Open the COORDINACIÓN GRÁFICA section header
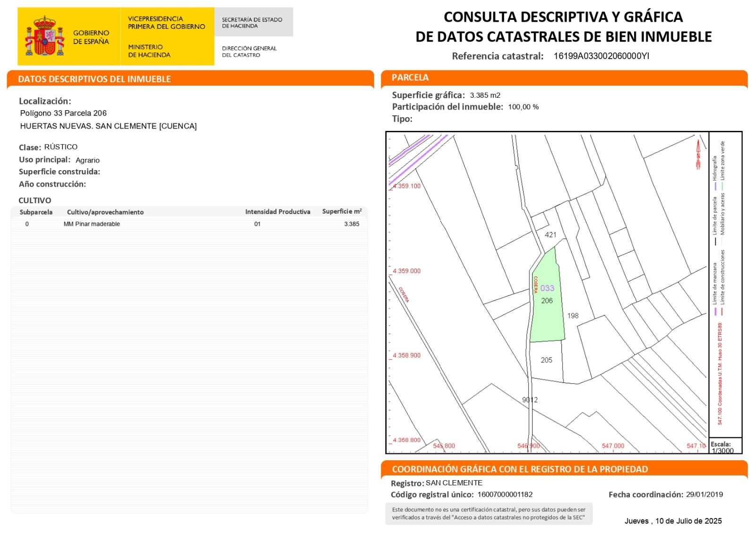 point(520,469)
